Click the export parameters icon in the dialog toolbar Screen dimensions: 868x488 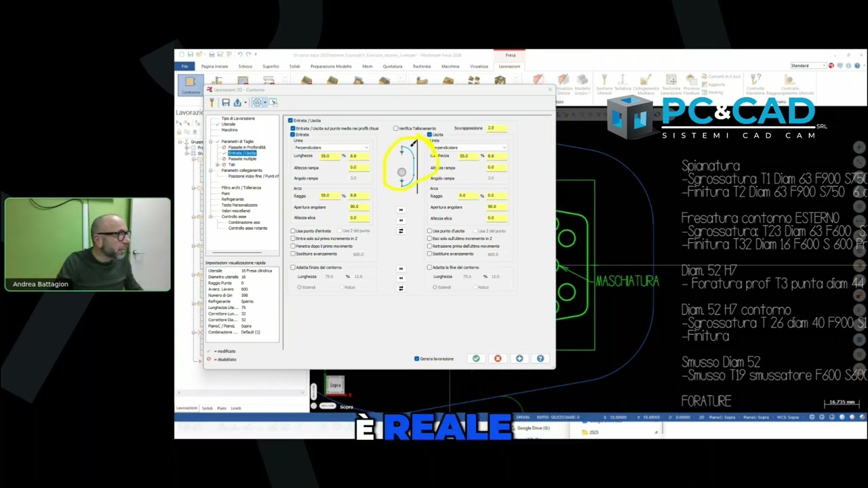pyautogui.click(x=237, y=102)
